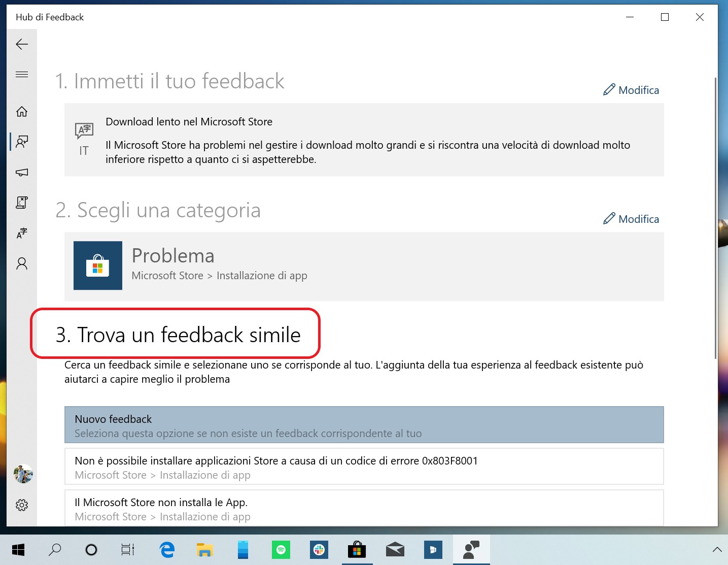Open the Quests sidebar icon
This screenshot has height=565, width=728.
click(x=22, y=203)
